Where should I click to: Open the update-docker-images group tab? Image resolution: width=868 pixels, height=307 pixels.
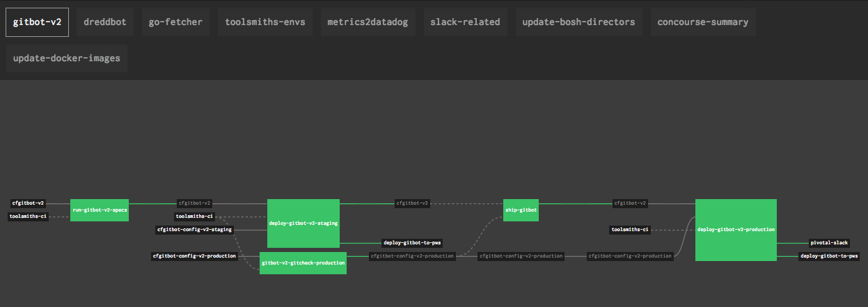tap(67, 58)
